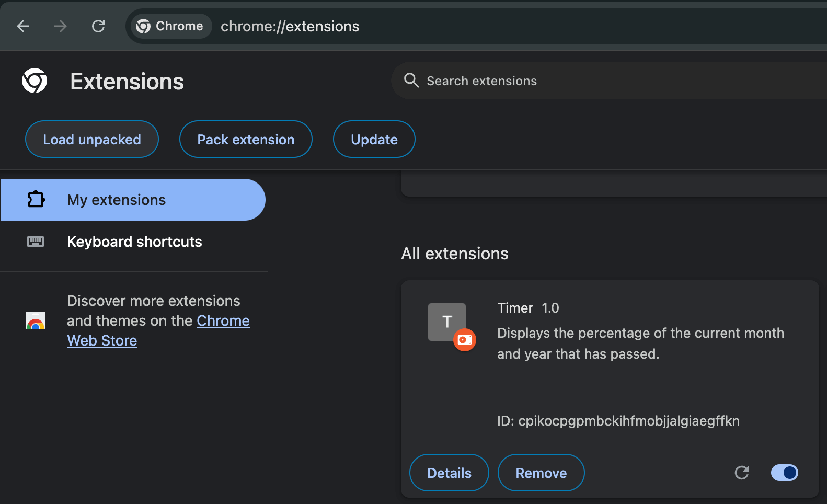Screen dimensions: 827x504
Task: Click the Update button
Action: pyautogui.click(x=374, y=139)
